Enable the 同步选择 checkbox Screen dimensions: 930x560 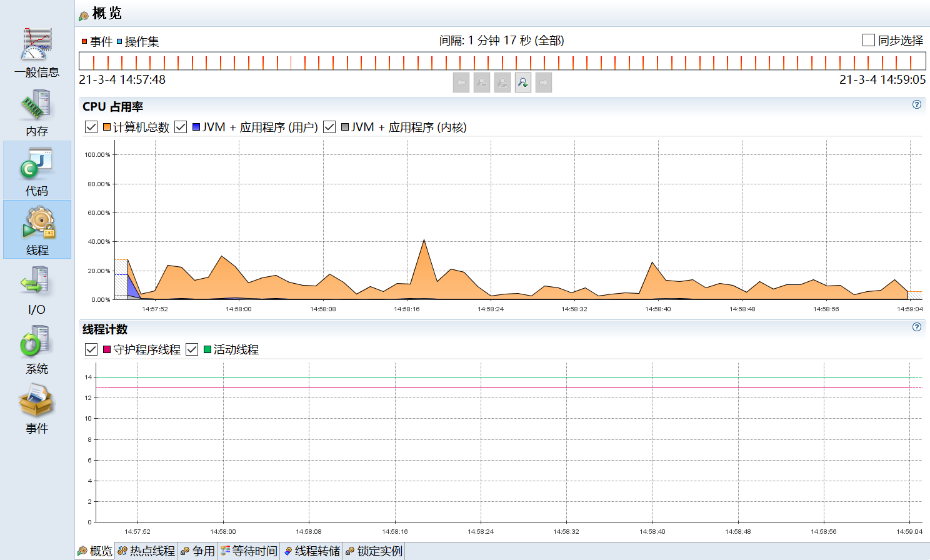867,40
